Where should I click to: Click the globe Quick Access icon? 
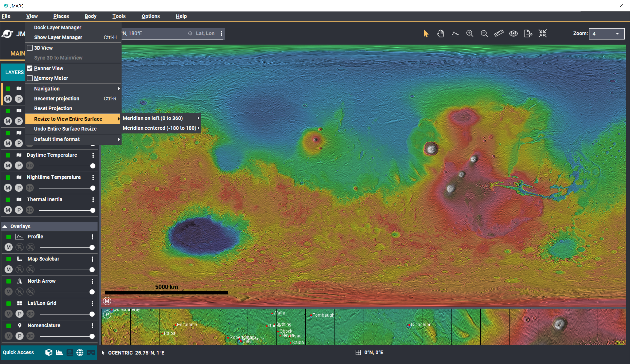[x=80, y=352]
